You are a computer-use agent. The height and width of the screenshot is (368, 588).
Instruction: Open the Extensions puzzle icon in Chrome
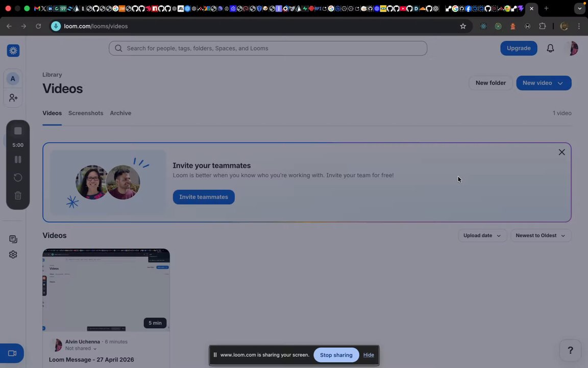click(542, 26)
